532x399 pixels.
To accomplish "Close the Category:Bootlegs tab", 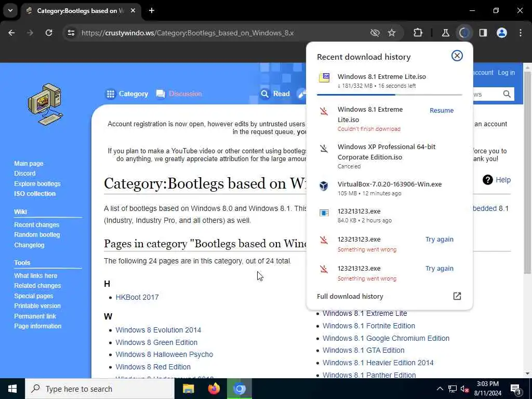I will pos(133,10).
